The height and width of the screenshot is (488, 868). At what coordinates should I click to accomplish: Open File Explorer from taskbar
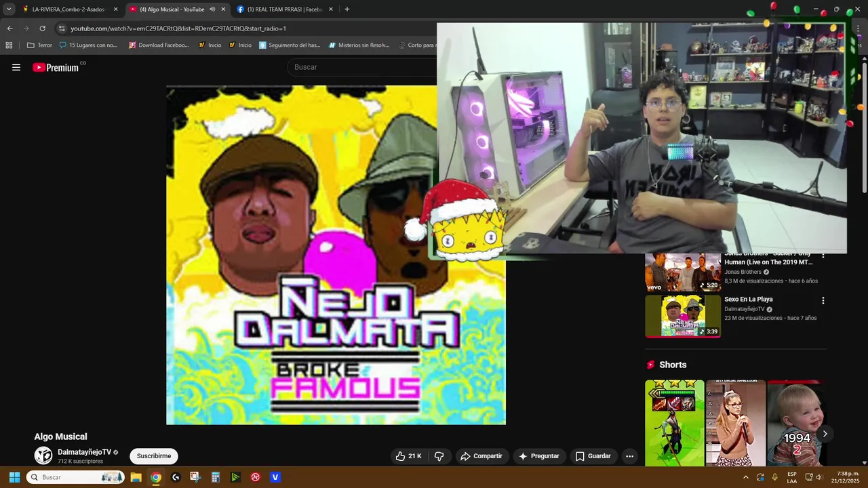pyautogui.click(x=136, y=477)
